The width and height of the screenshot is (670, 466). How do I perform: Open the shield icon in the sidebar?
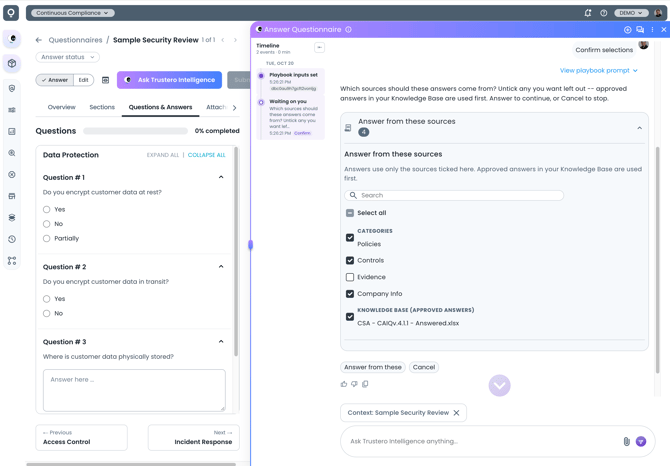12,88
